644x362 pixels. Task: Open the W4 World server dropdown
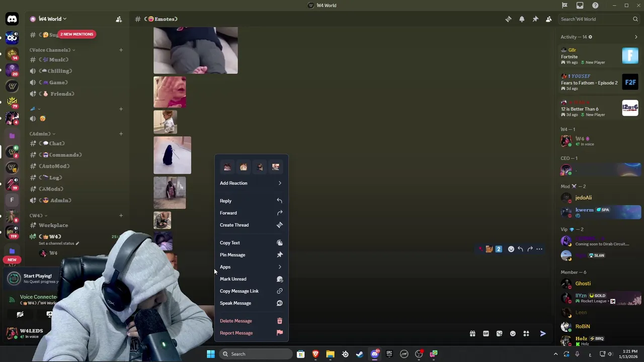(52, 19)
